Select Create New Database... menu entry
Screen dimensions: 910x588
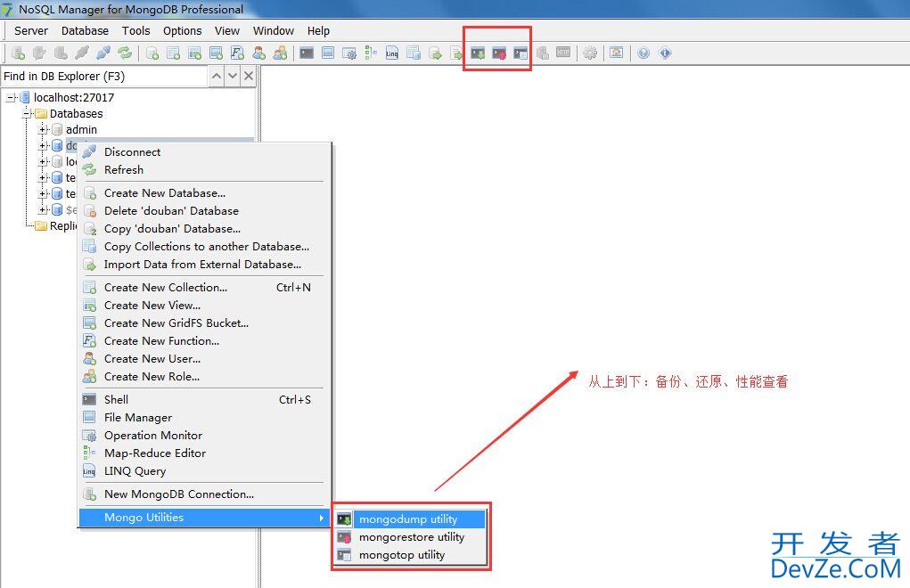(205, 193)
